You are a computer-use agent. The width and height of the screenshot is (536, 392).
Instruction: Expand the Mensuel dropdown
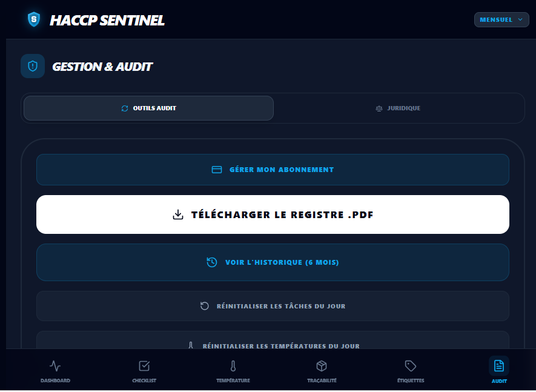501,19
